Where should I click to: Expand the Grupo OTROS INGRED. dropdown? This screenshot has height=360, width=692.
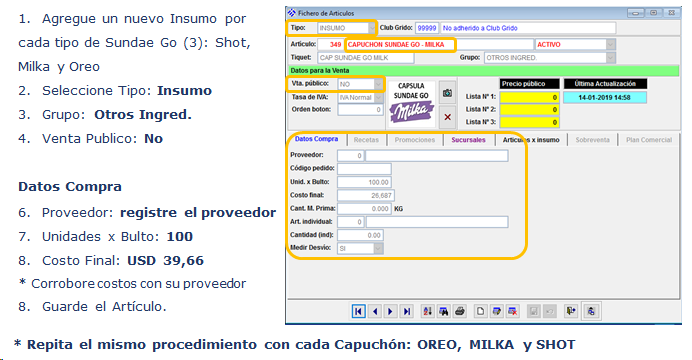[610, 58]
